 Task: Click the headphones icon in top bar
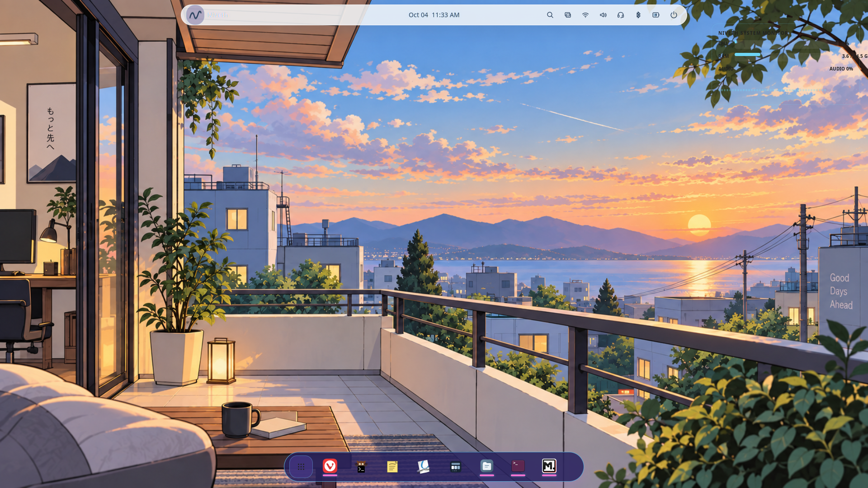tap(621, 15)
